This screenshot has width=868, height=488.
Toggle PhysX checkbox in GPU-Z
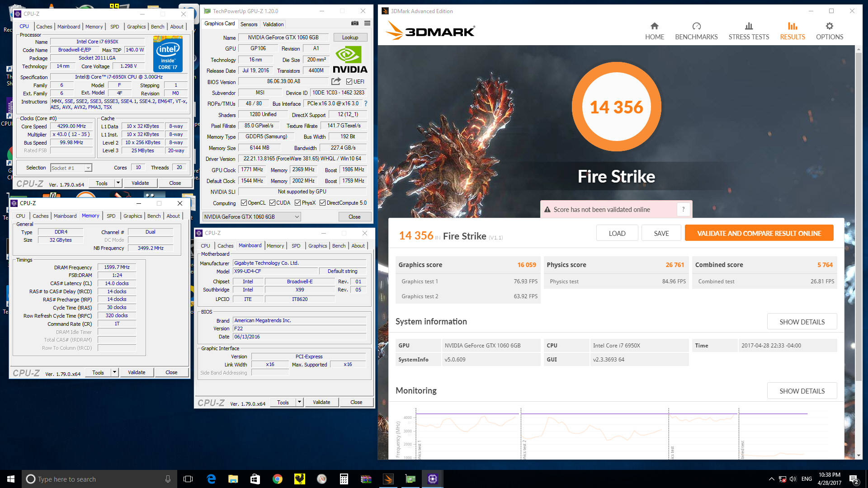click(297, 203)
